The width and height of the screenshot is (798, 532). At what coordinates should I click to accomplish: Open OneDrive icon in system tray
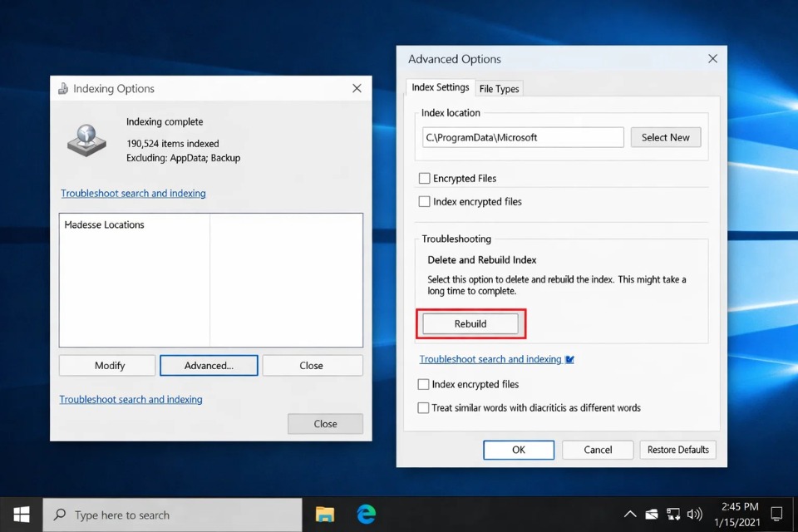pyautogui.click(x=653, y=514)
